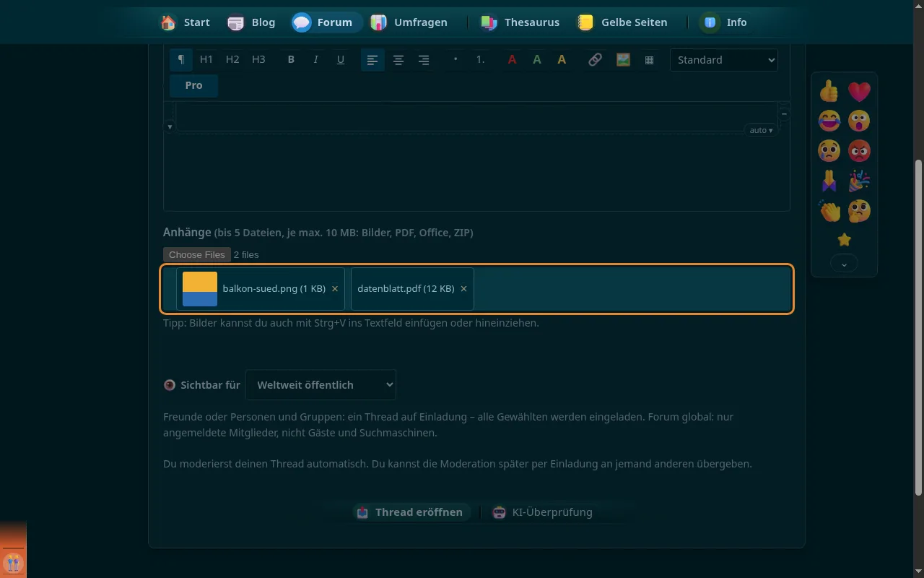
Task: Remove the balkon-sued.png attachment
Action: point(334,289)
